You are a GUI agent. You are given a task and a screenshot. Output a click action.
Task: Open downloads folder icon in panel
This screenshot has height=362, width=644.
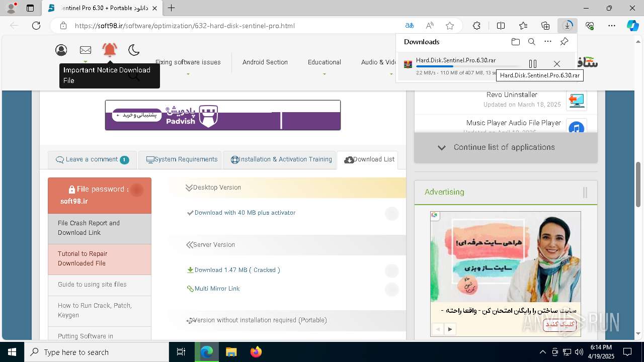tap(516, 42)
